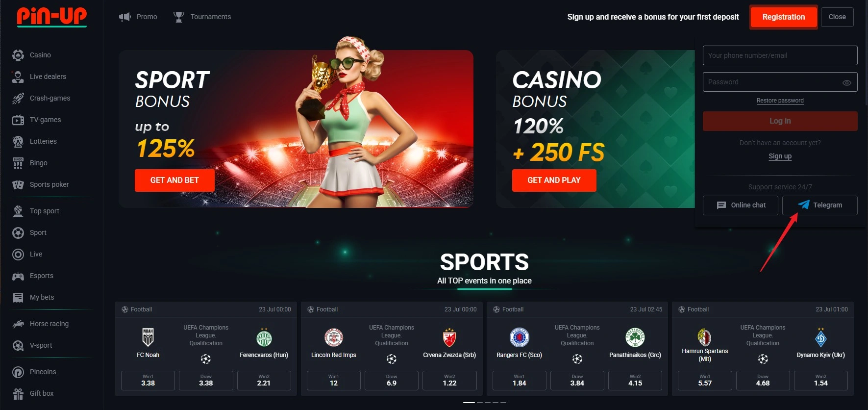Viewport: 868px width, 410px height.
Task: Click the GET AND BET button
Action: [174, 180]
